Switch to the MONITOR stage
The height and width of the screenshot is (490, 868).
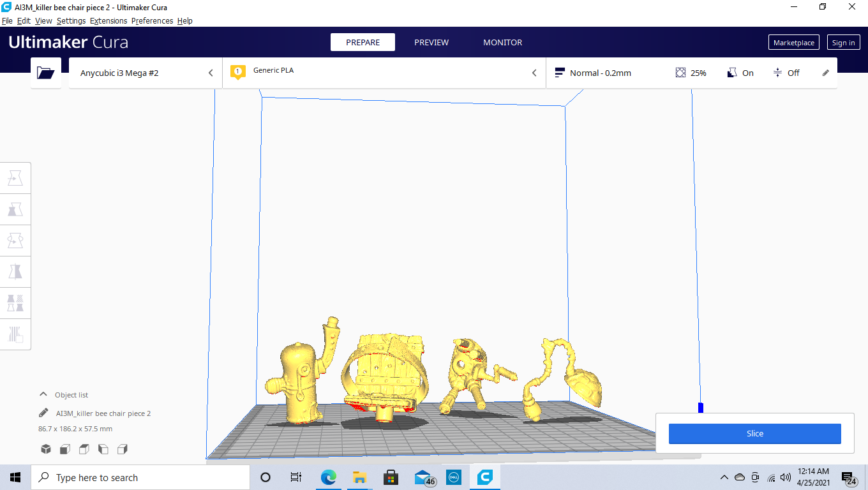click(x=502, y=42)
